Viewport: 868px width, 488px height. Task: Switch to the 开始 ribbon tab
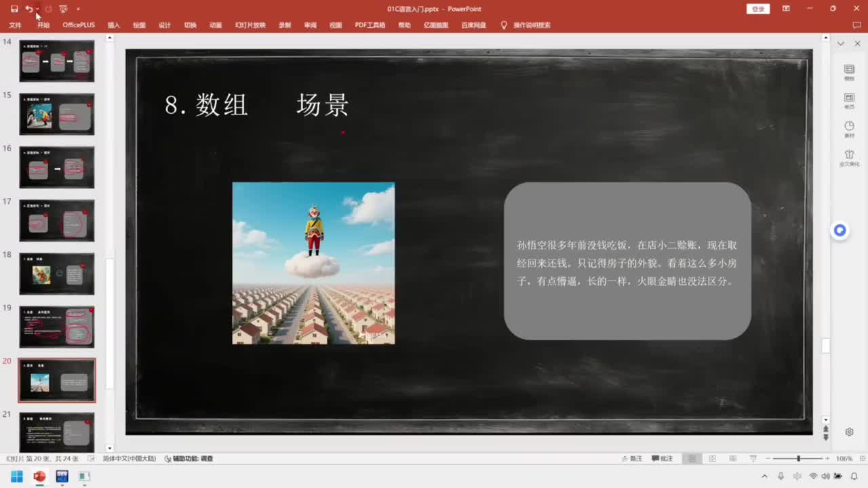tap(43, 25)
